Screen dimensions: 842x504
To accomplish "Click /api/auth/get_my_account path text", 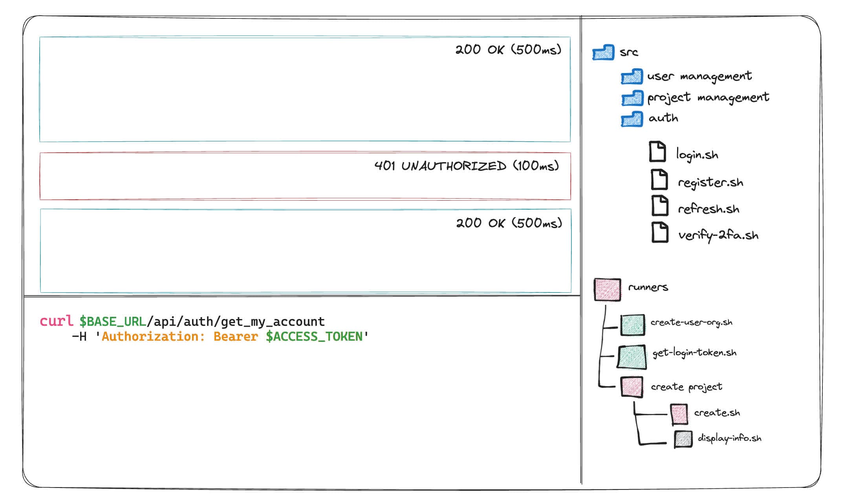I will coord(236,322).
